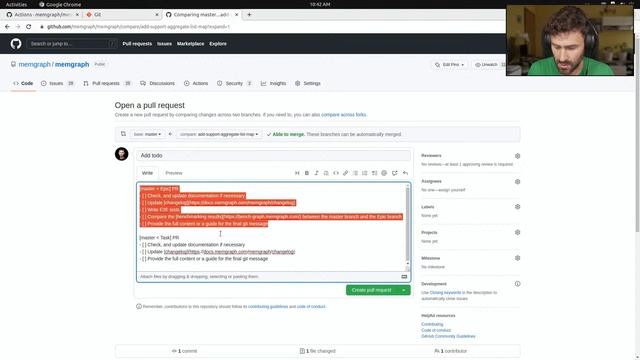Click Issues in the top header

pyautogui.click(x=164, y=44)
